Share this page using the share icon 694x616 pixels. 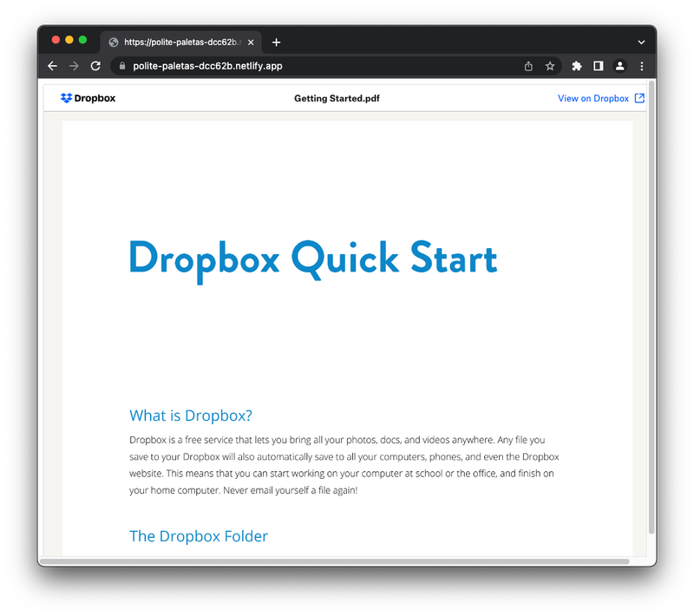pyautogui.click(x=528, y=66)
